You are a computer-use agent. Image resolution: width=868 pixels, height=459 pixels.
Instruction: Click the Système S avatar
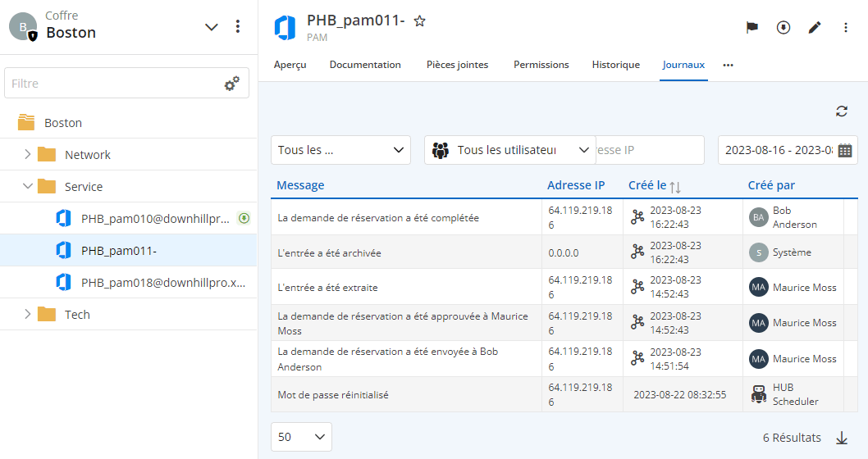click(x=758, y=252)
